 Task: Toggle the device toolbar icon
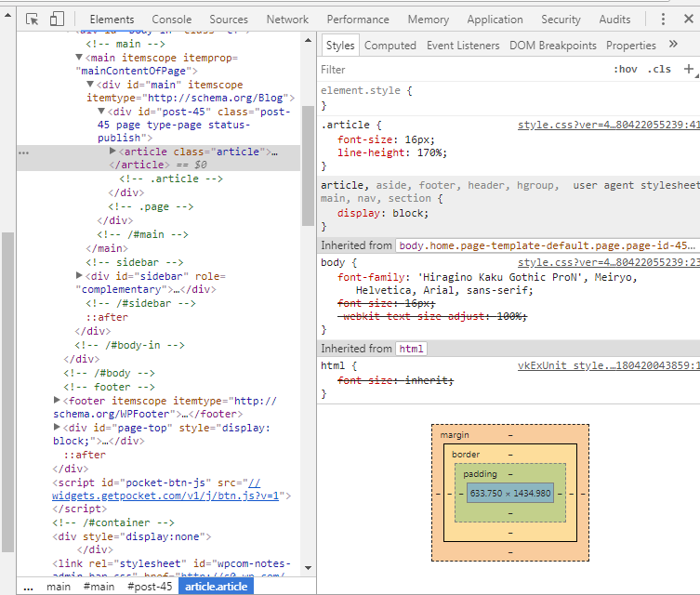(57, 19)
